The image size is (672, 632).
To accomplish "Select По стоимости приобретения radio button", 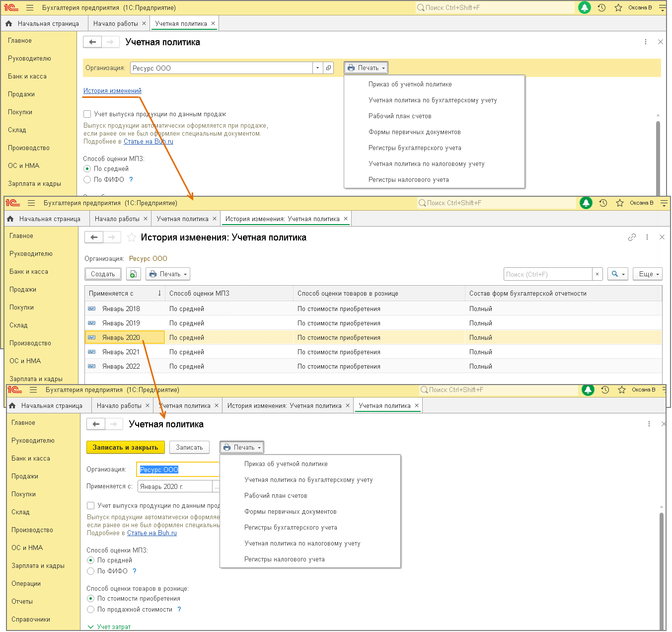I will pyautogui.click(x=91, y=599).
